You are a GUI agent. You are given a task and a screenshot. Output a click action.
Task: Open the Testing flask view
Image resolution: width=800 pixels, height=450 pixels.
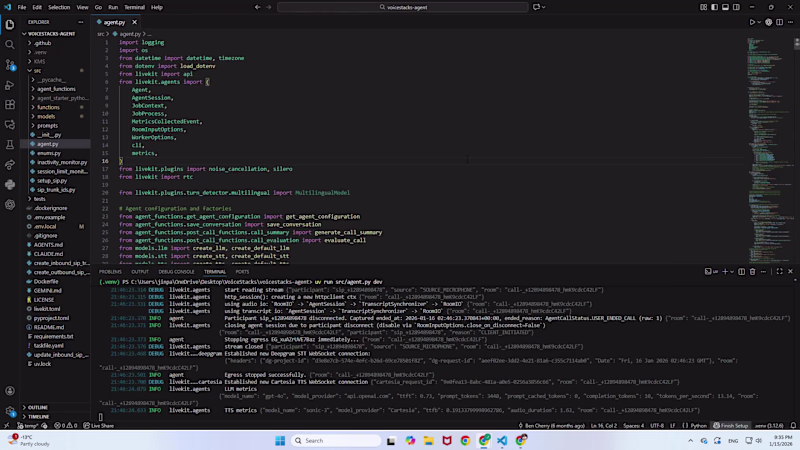(10, 145)
